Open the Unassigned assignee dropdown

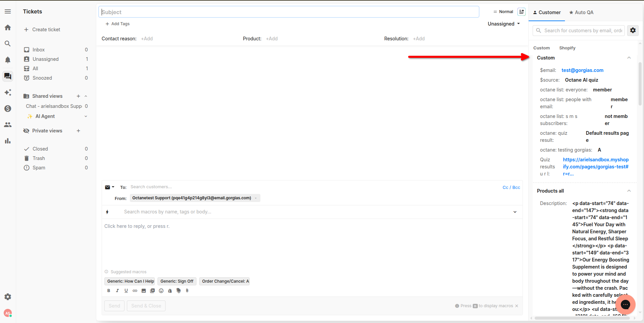click(x=504, y=24)
